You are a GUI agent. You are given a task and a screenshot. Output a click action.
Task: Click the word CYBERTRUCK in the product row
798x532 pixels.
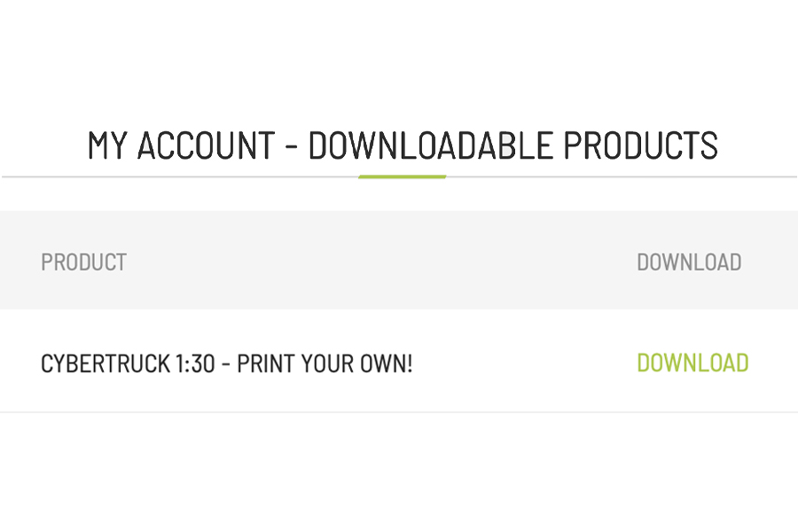106,364
